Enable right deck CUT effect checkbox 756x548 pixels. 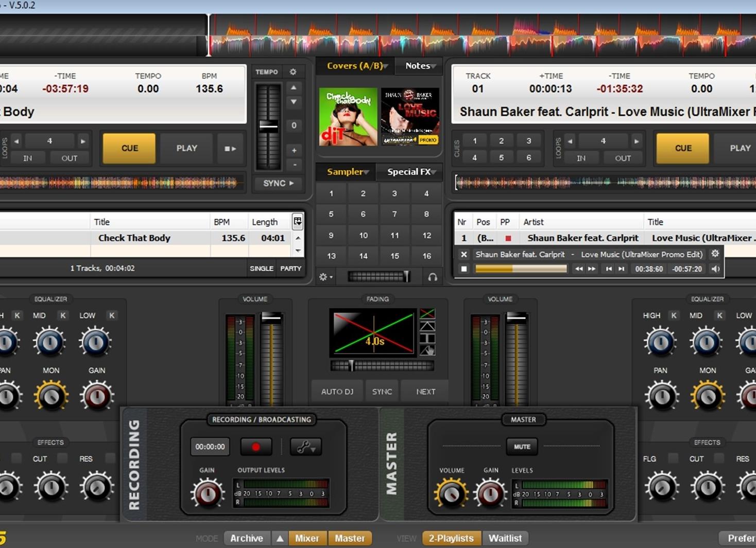pos(719,458)
